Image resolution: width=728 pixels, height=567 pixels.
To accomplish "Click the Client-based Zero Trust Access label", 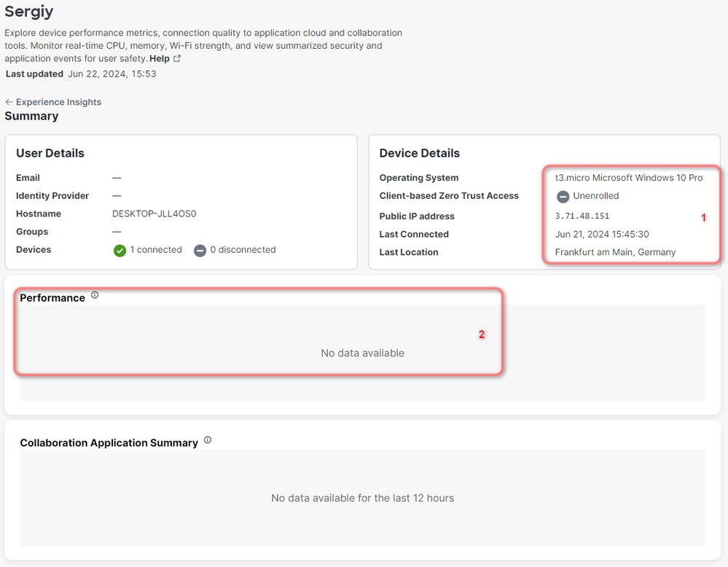I will 449,196.
